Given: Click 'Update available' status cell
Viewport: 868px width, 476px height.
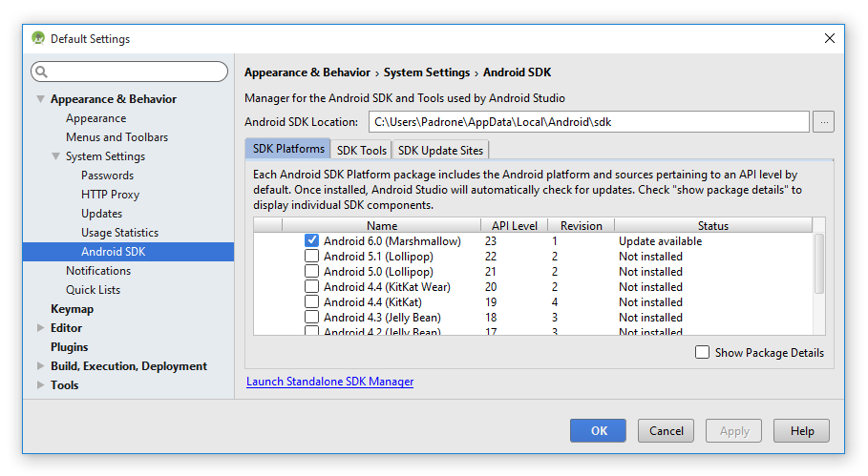Looking at the screenshot, I should click(x=660, y=241).
